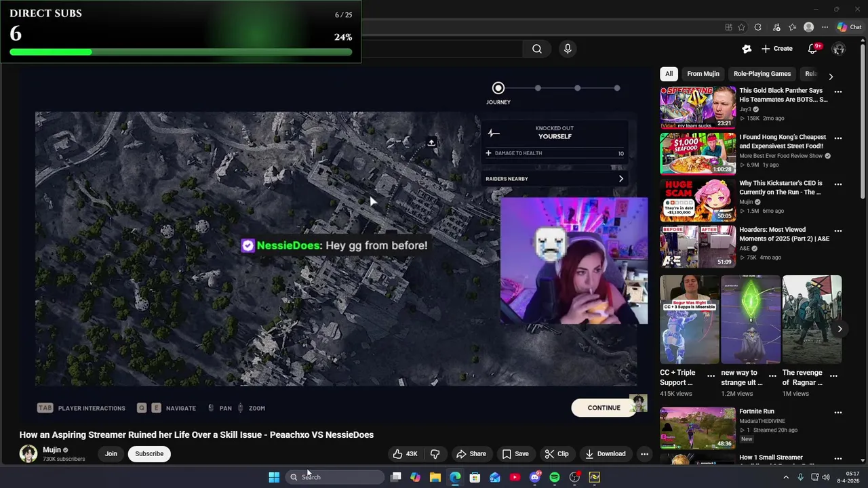The height and width of the screenshot is (488, 868).
Task: Click the taskbar Search box
Action: (x=335, y=477)
